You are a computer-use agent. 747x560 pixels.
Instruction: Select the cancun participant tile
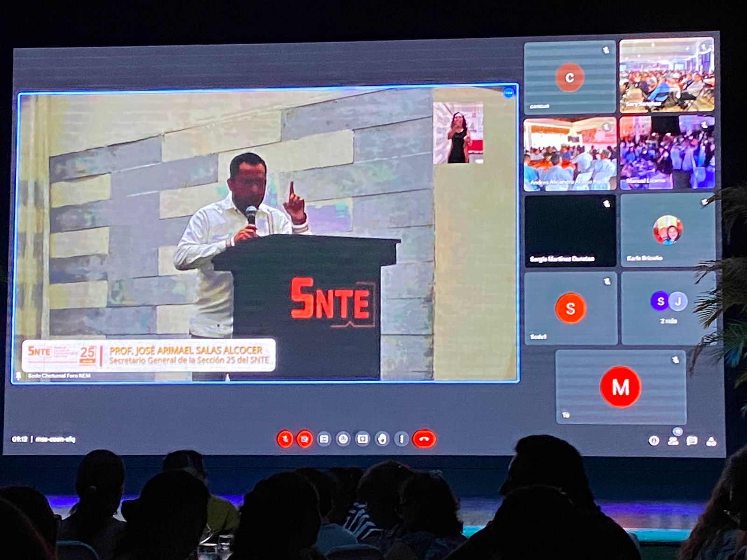570,77
